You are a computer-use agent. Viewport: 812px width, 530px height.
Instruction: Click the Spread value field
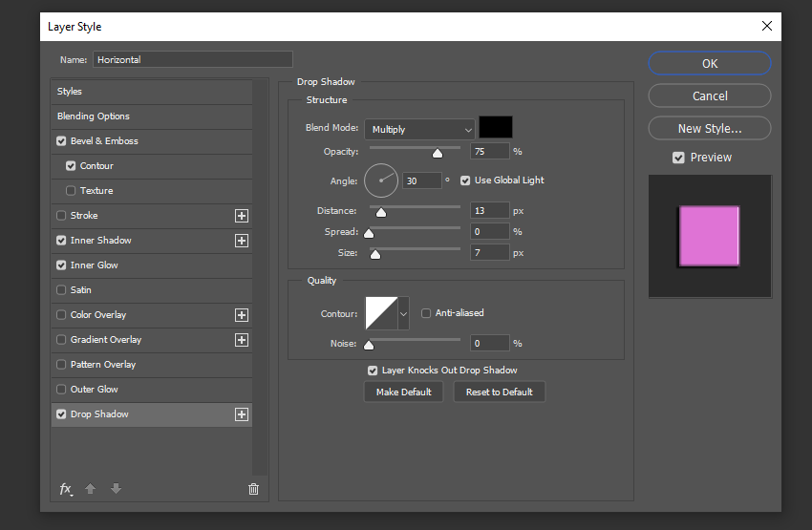489,231
